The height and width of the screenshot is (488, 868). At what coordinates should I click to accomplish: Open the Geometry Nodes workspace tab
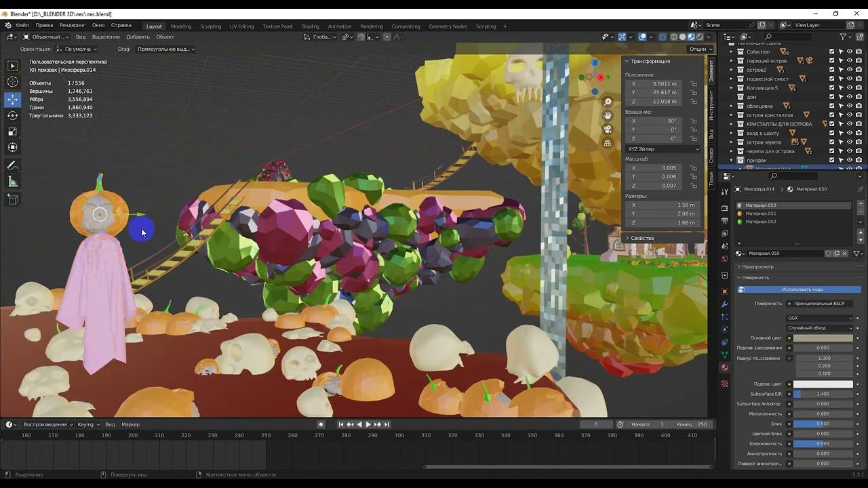tap(448, 26)
